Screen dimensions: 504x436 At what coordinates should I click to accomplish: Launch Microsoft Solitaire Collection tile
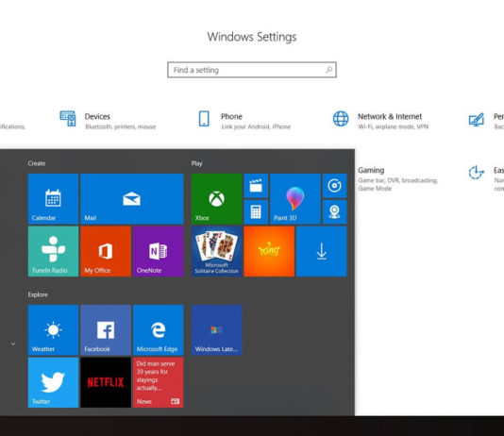click(217, 251)
